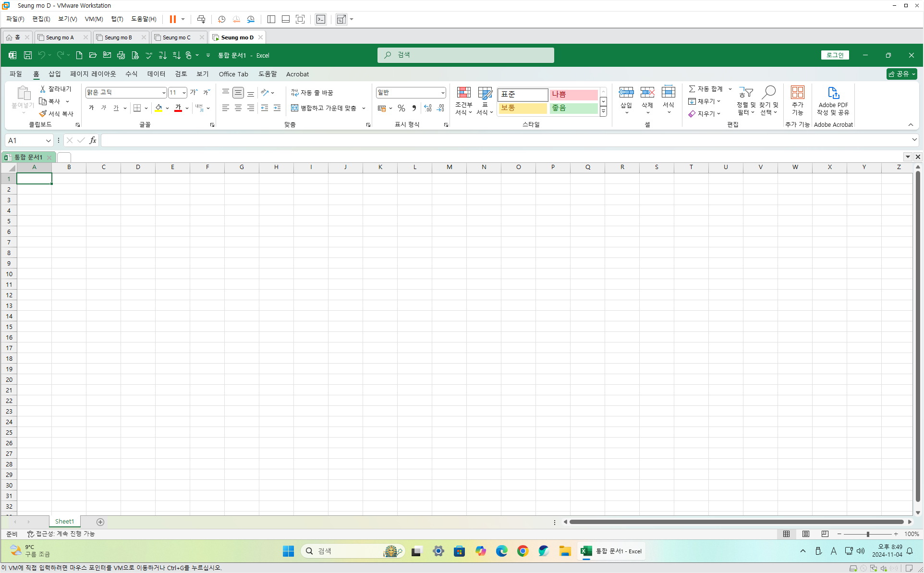This screenshot has height=573, width=924.
Task: Click the Insert Function fx icon
Action: click(93, 140)
